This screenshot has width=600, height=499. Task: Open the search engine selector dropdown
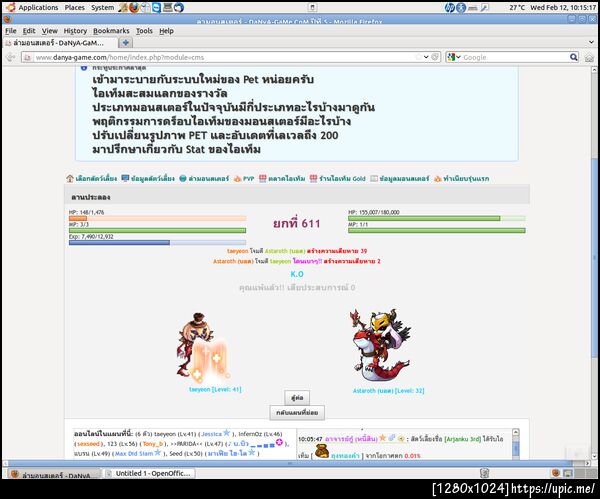tap(454, 57)
